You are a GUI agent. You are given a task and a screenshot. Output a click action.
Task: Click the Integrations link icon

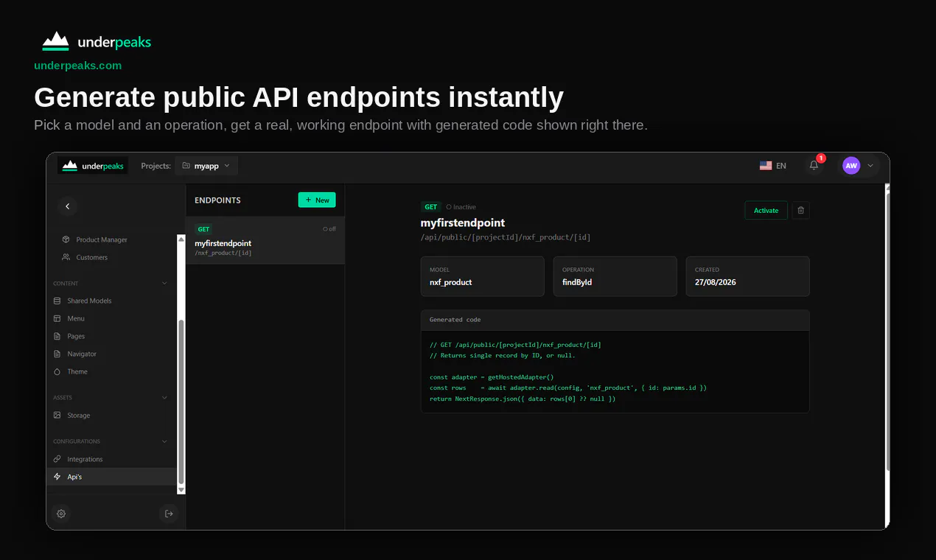click(57, 459)
